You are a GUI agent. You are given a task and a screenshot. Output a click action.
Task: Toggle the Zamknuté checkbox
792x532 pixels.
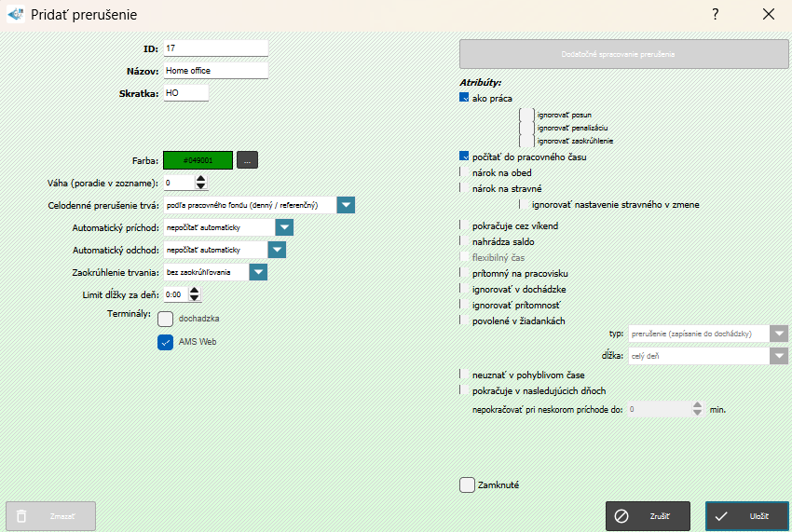click(467, 484)
